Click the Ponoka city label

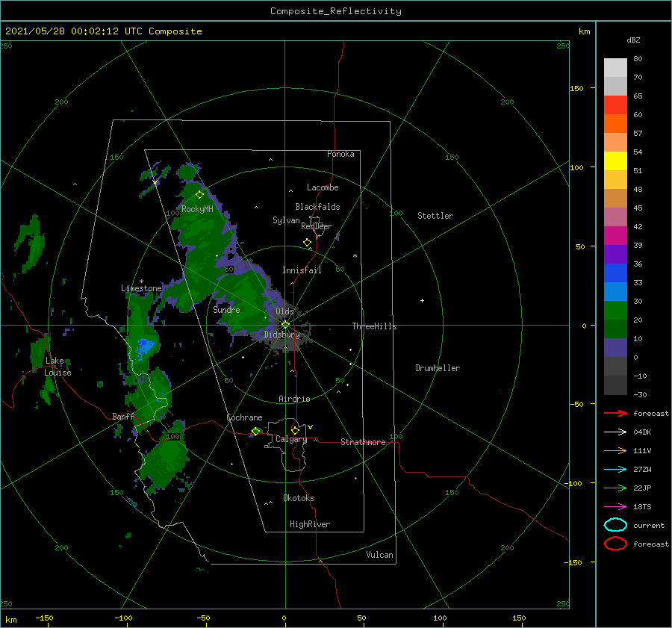(x=340, y=154)
